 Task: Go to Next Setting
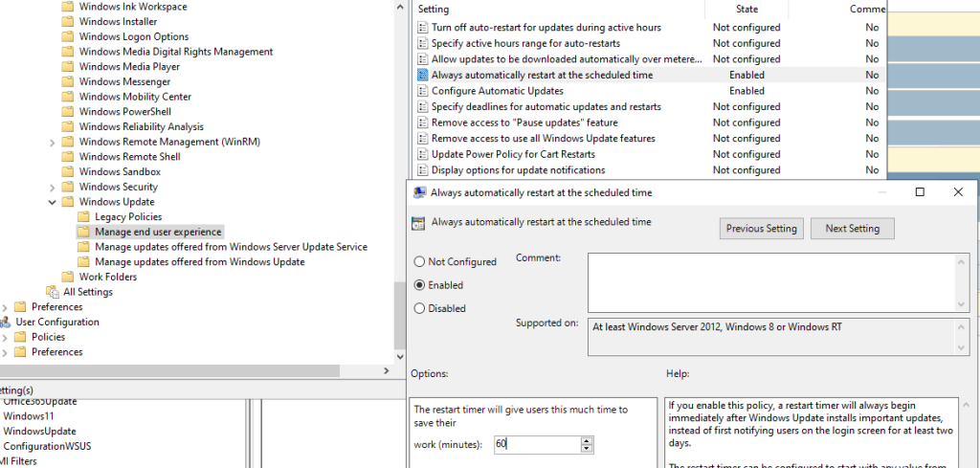coord(852,229)
